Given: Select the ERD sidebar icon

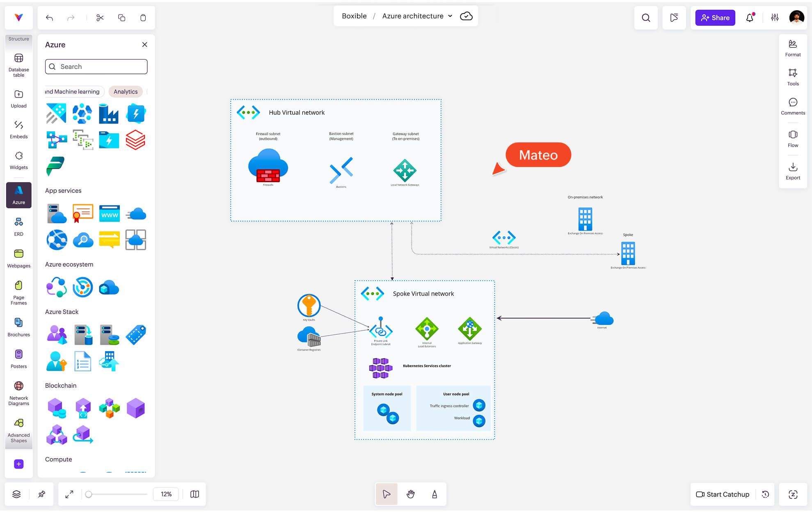Looking at the screenshot, I should 18,226.
